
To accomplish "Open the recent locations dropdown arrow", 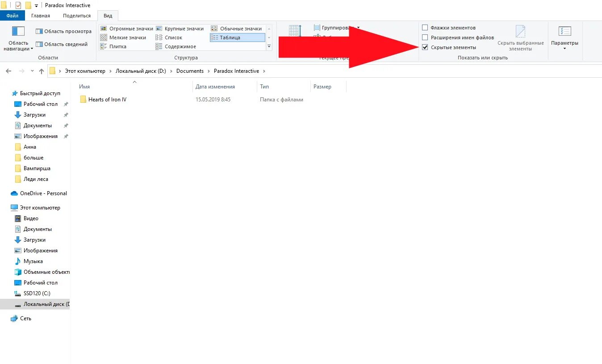I will [32, 71].
